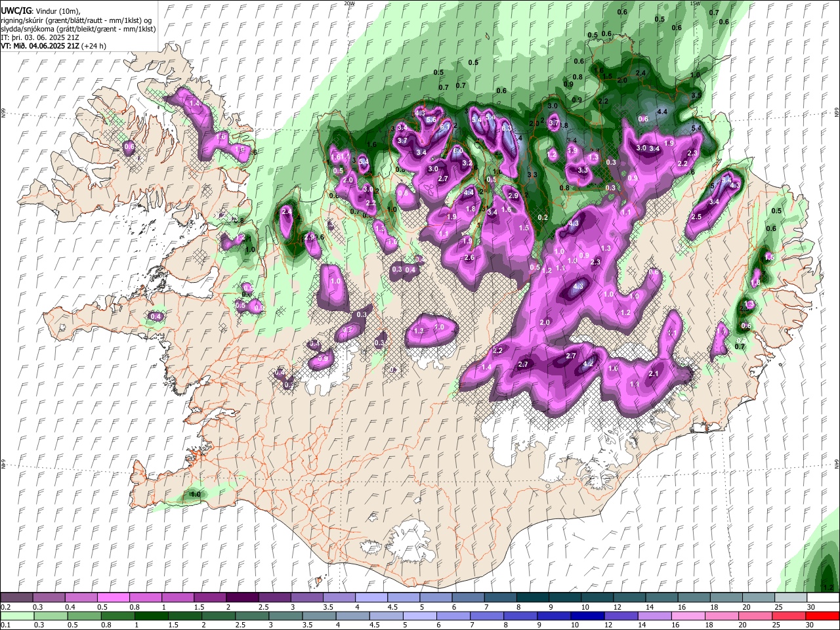Click the '4.2' snowfall value on the map
Screen dimensions: 840x630
[x=589, y=363]
